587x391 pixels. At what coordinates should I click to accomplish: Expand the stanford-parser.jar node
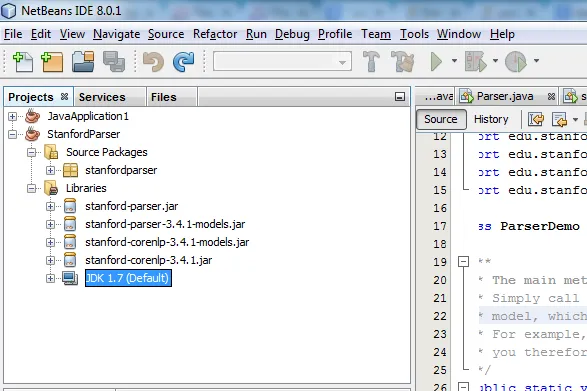click(51, 206)
